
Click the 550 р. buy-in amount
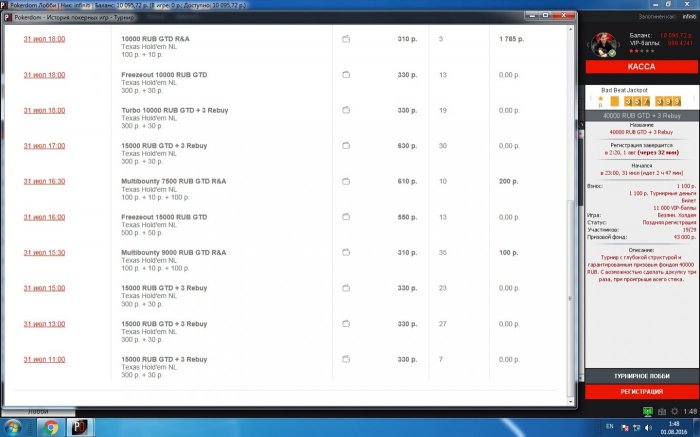(407, 217)
